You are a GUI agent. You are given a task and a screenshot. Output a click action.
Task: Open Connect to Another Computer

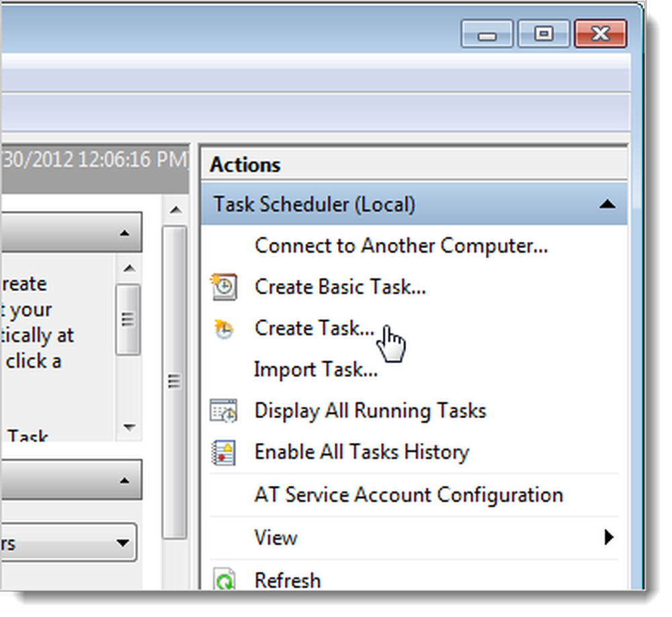[x=401, y=246]
